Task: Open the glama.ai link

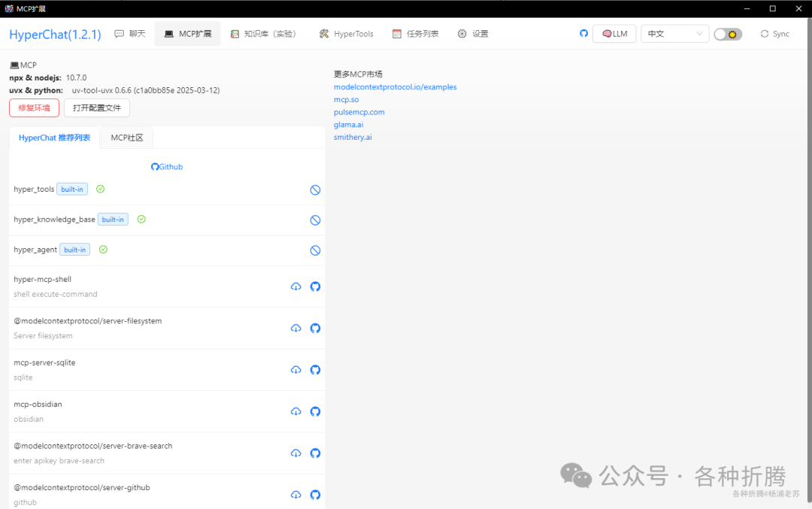Action: 348,124
